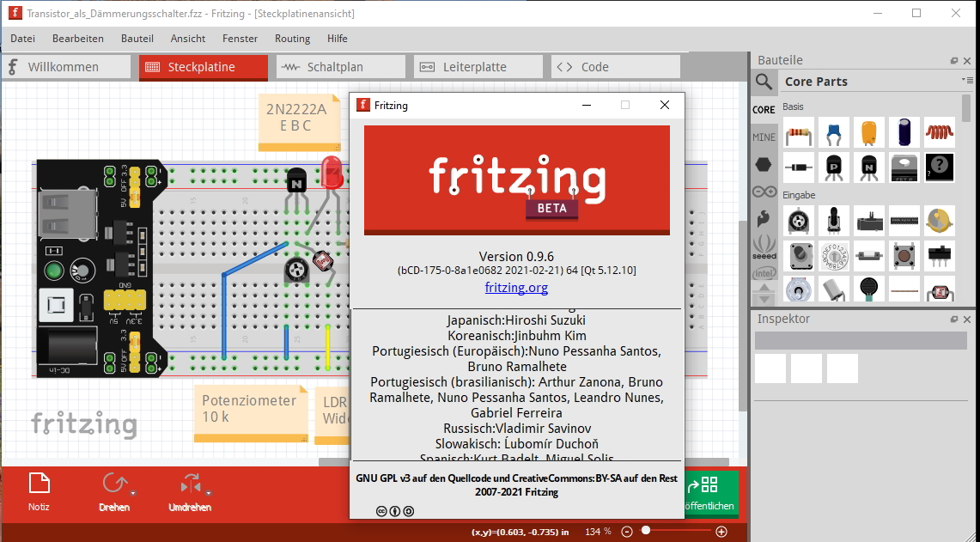Viewport: 980px width, 542px height.
Task: Select the MINE parts bin tab
Action: pos(764,137)
